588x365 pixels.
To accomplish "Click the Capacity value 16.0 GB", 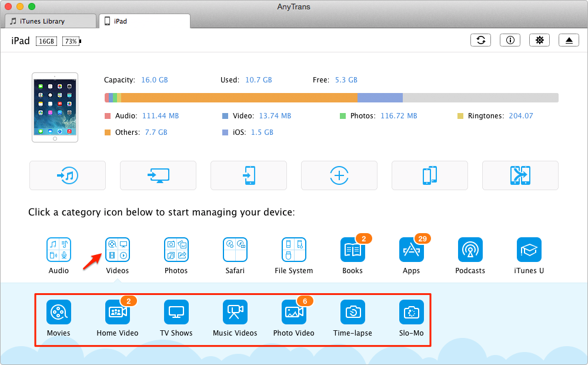I will coord(155,80).
